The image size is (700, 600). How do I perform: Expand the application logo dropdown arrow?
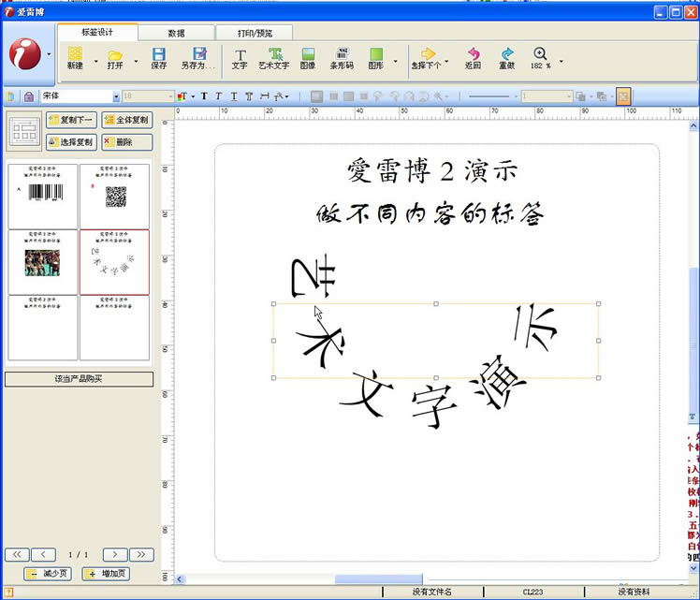(x=49, y=54)
